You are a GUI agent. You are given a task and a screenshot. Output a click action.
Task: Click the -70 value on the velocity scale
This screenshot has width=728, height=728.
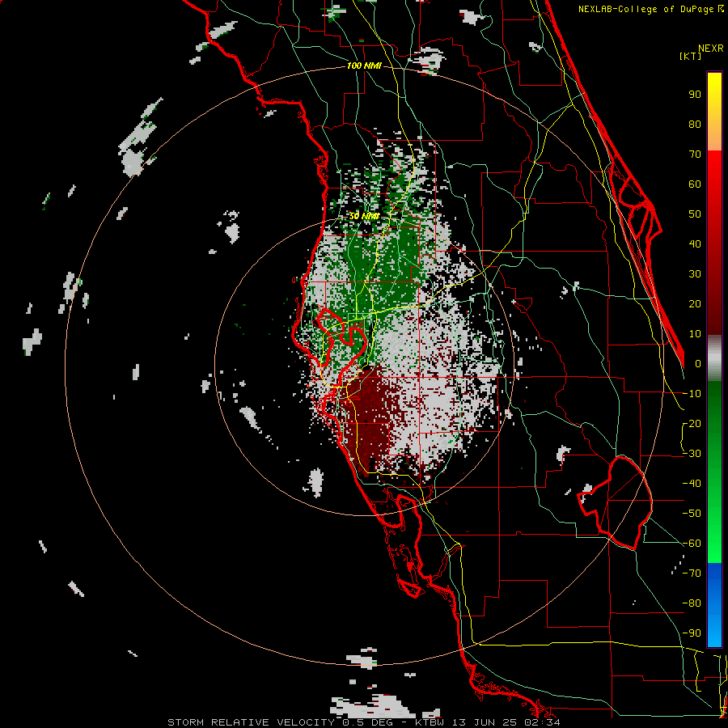(692, 574)
